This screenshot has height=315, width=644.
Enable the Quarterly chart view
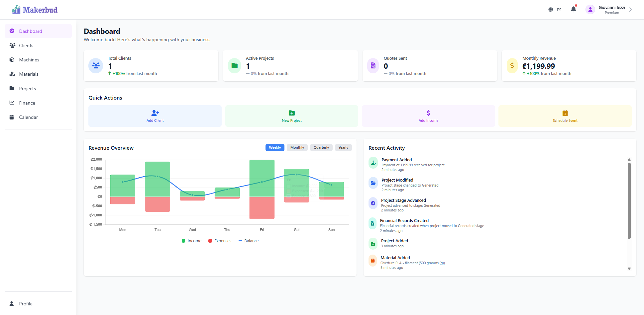(321, 147)
